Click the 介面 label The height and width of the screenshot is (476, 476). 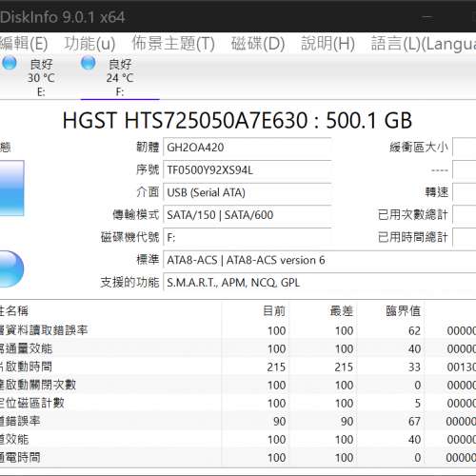(148, 192)
